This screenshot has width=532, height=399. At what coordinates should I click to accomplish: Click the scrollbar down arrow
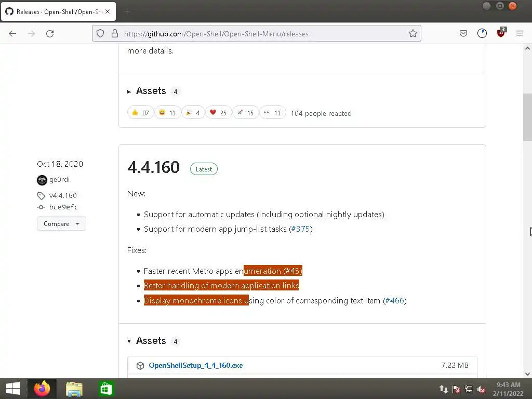[x=527, y=374]
